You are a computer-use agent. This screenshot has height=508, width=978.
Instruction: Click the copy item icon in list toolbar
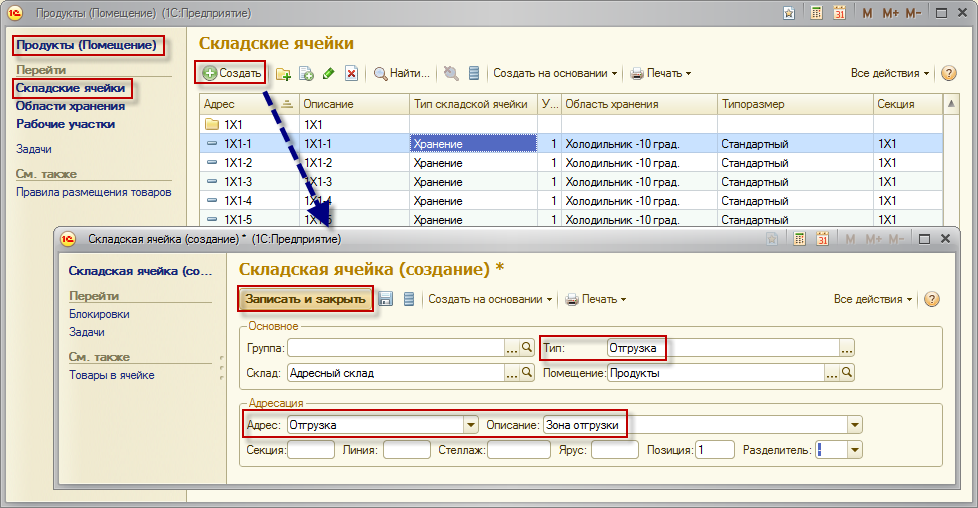coord(306,73)
